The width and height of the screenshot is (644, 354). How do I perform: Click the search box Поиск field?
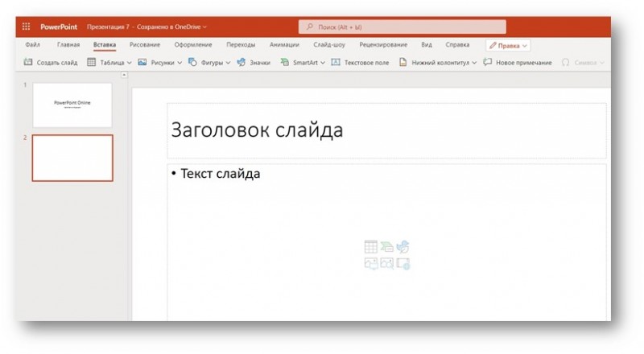coord(402,27)
